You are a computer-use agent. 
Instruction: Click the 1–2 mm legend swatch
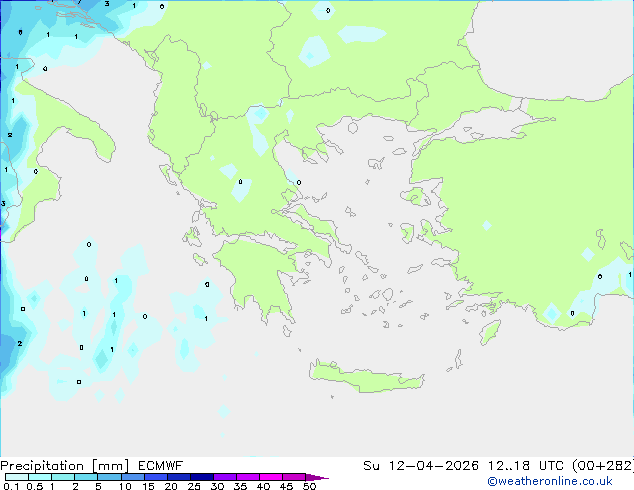(x=63, y=477)
